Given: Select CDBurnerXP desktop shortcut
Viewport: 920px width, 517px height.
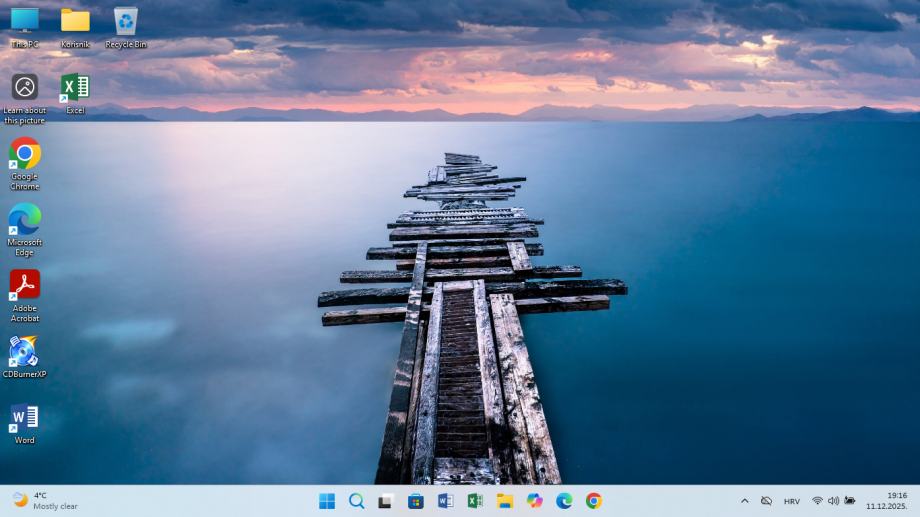Looking at the screenshot, I should click(25, 357).
